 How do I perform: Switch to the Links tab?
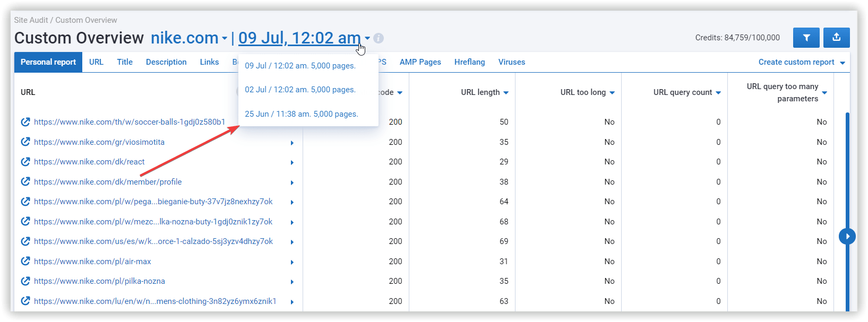tap(209, 62)
